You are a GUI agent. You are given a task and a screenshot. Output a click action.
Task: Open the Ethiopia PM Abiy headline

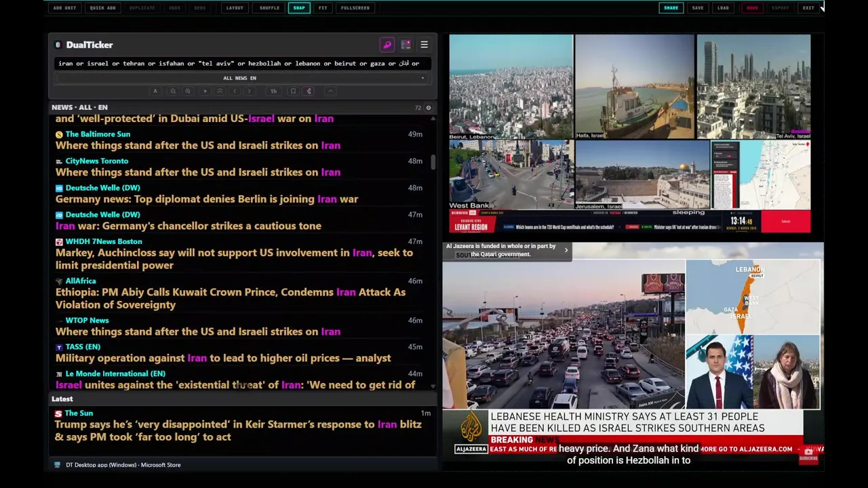click(231, 298)
